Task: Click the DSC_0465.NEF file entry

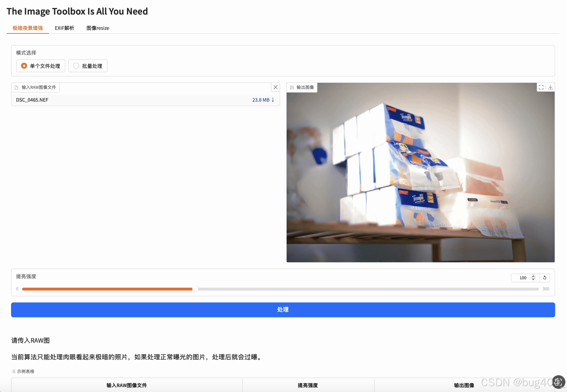Action: coord(32,100)
